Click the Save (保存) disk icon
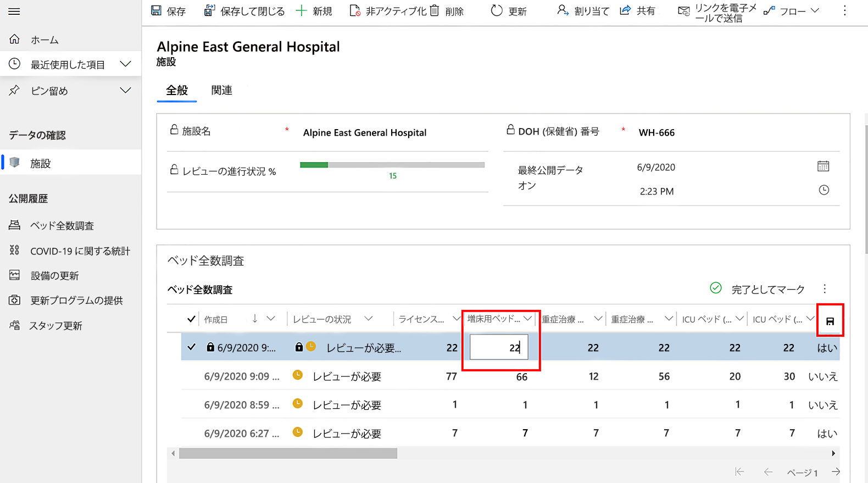Screen dimensions: 868x483 coord(156,11)
